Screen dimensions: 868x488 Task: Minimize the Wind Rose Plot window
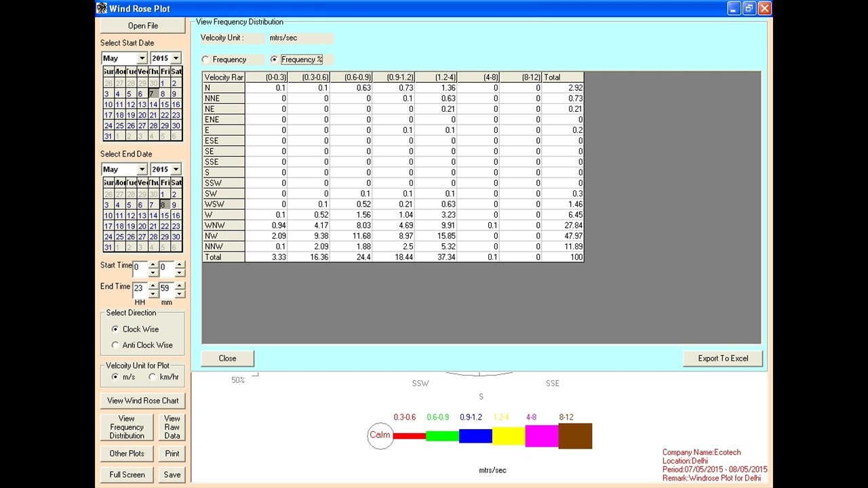coord(734,8)
